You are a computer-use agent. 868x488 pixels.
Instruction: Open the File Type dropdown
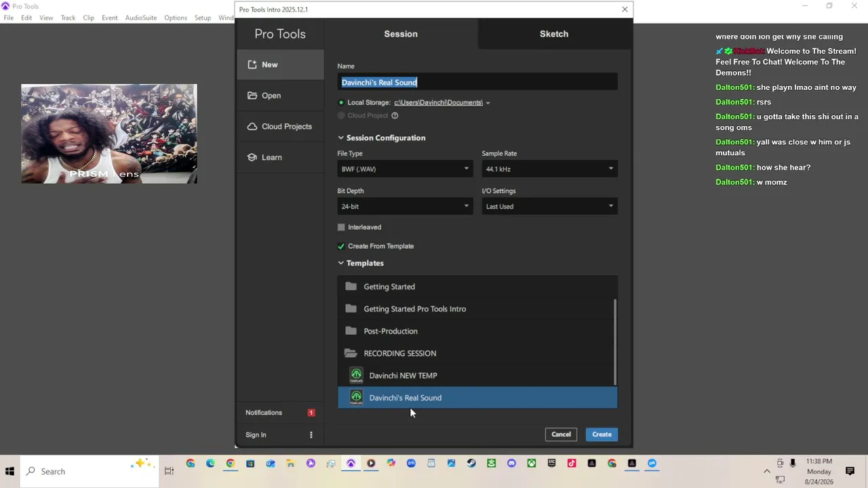404,169
